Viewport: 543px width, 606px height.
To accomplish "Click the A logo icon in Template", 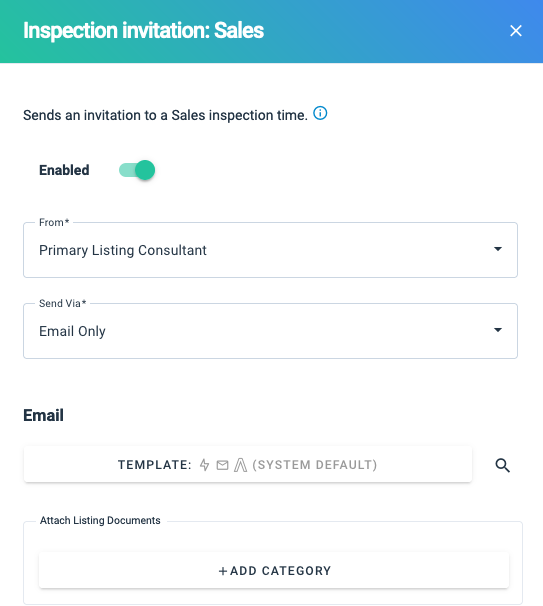I will 240,465.
